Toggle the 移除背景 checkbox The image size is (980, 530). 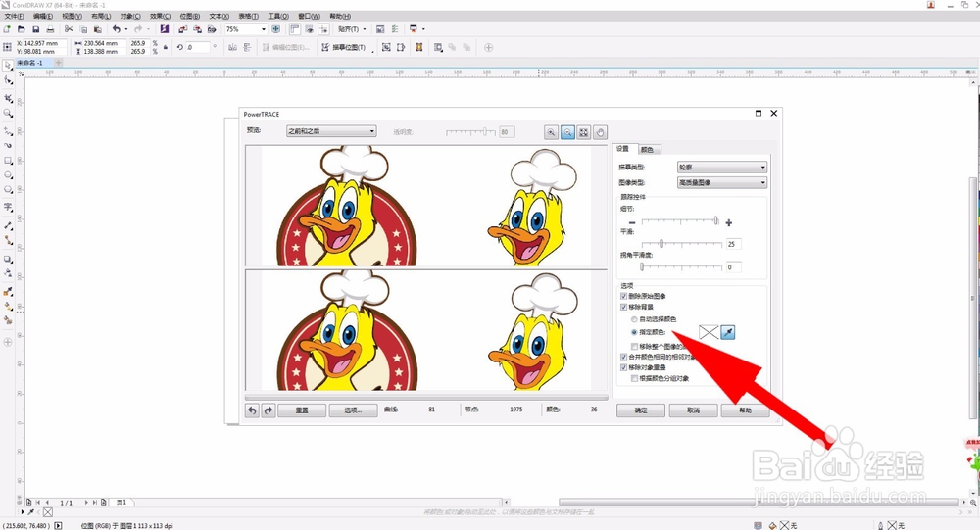tap(623, 308)
